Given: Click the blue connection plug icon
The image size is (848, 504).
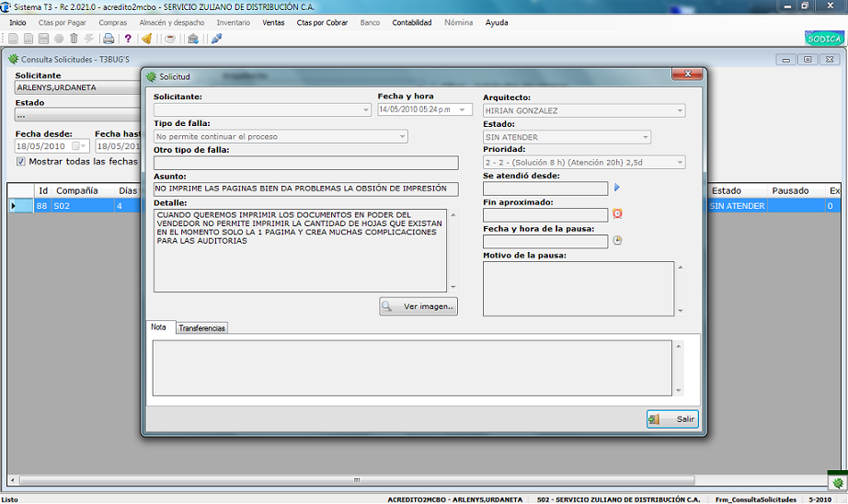Looking at the screenshot, I should click(216, 39).
